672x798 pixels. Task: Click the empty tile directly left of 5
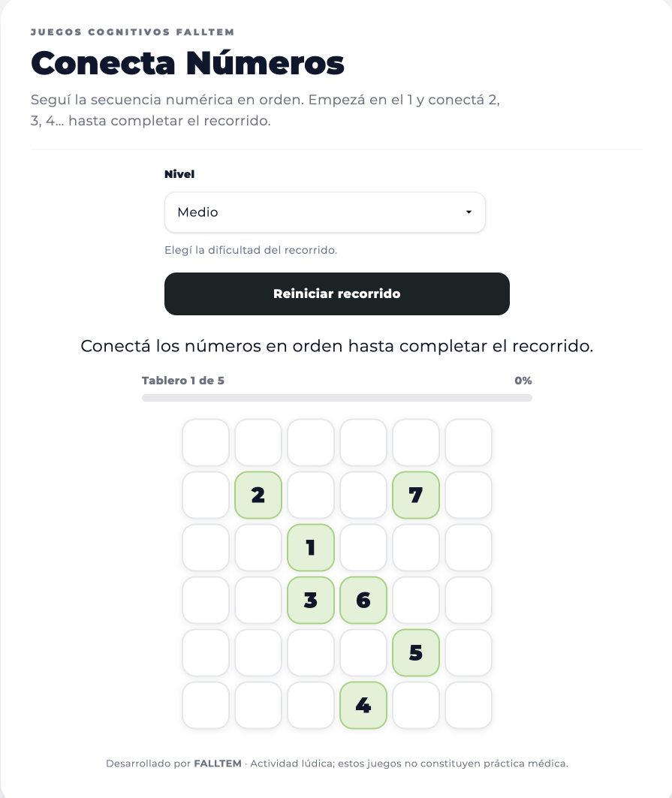tap(363, 652)
